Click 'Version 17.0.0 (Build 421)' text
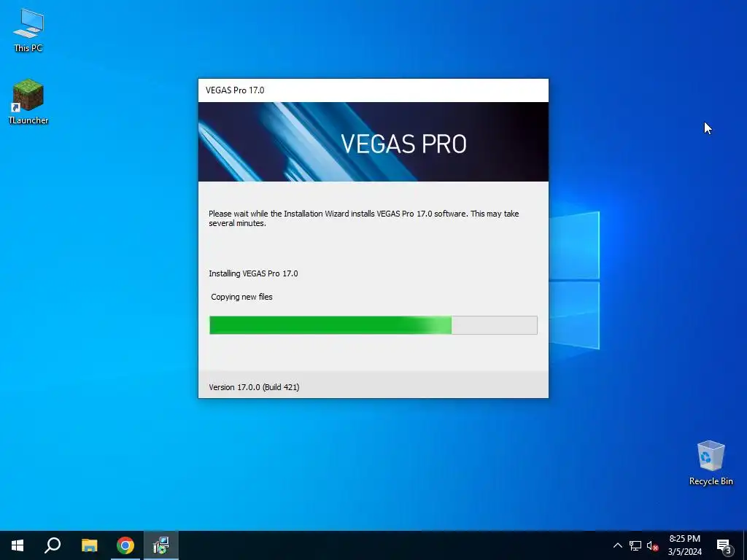Screen dimensions: 747x560 click(x=254, y=387)
